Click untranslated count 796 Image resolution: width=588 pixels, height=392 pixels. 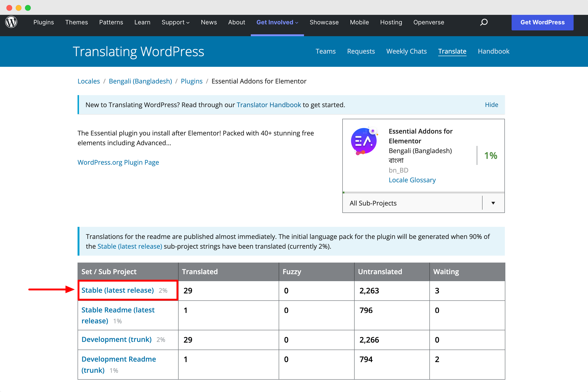[366, 310]
